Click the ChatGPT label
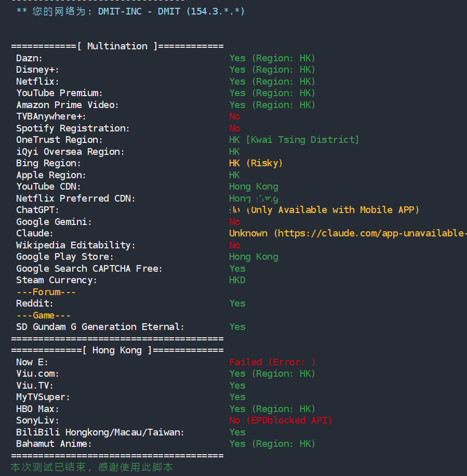Screen dimensions: 467x476 [37, 210]
